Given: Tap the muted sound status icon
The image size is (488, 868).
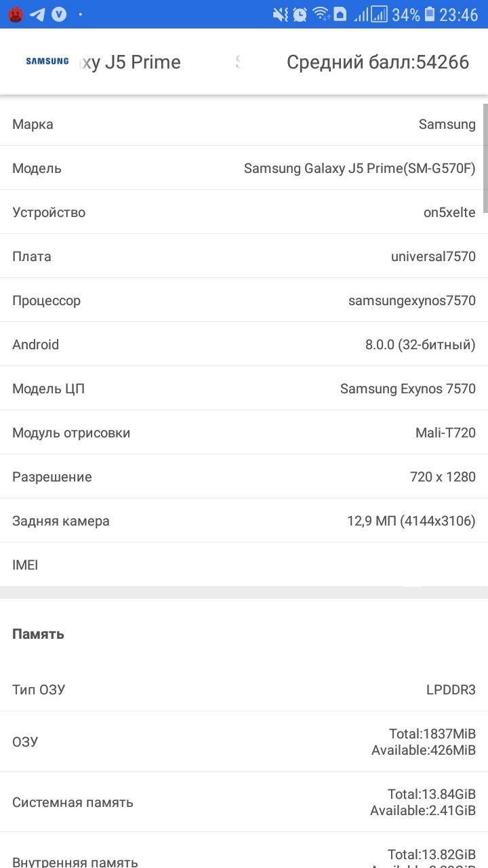Looking at the screenshot, I should [280, 14].
